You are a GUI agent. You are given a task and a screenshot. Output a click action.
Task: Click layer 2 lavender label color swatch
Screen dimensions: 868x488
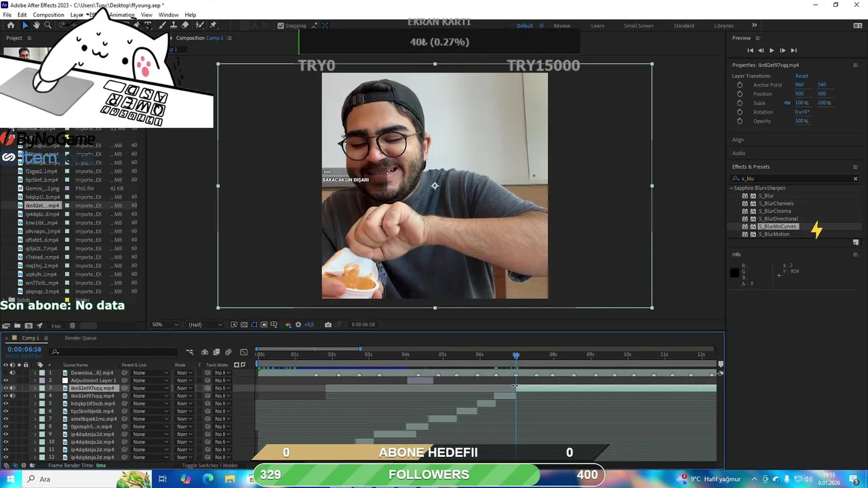(42, 380)
